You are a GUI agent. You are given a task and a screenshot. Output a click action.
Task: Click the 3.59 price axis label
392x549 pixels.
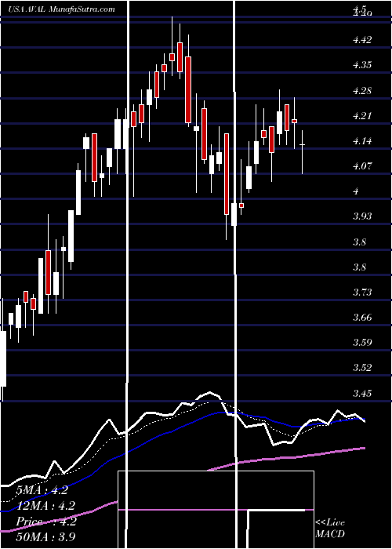(x=362, y=343)
